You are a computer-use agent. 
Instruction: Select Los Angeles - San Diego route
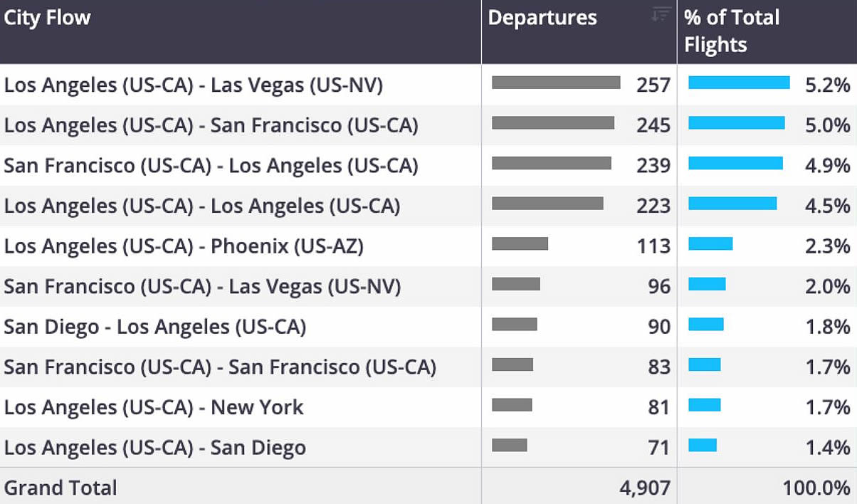pyautogui.click(x=155, y=448)
